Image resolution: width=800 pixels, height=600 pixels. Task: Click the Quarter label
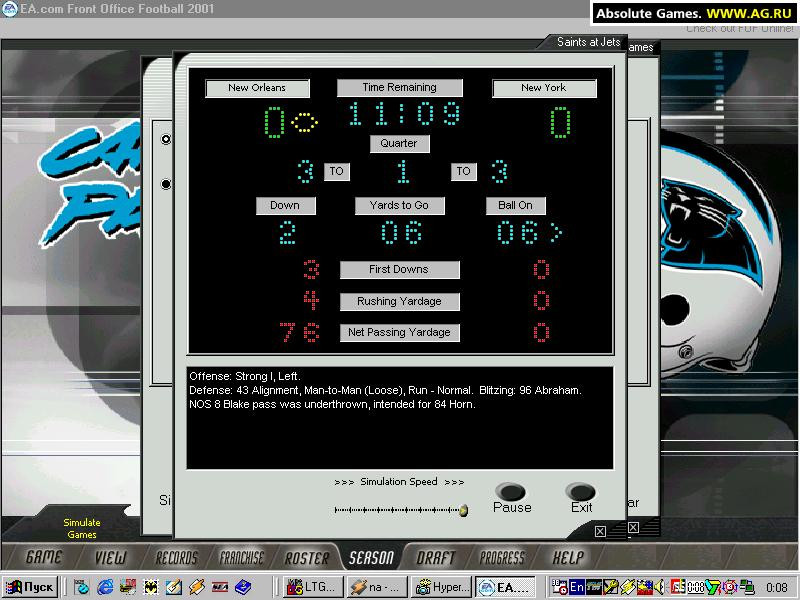point(399,143)
